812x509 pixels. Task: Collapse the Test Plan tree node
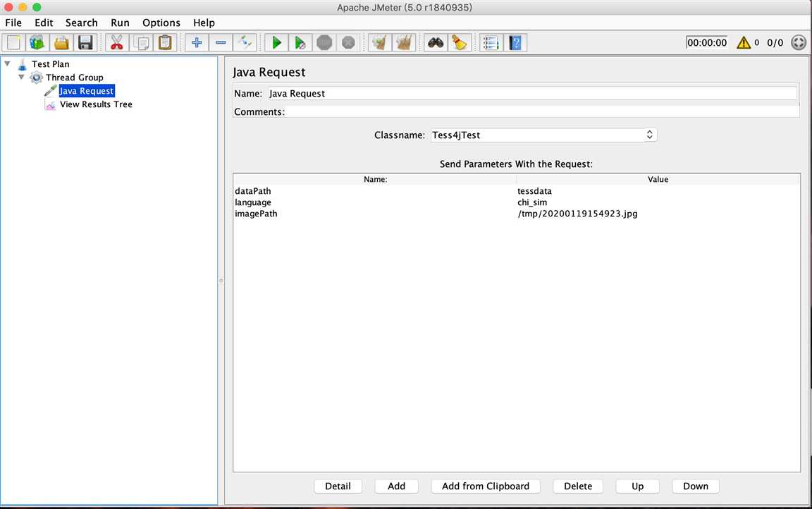pos(7,63)
